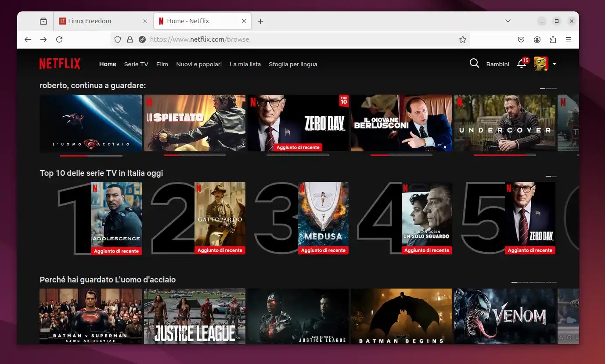The image size is (605, 364).
Task: Open number 5 Zero Day poster
Action: (530, 218)
